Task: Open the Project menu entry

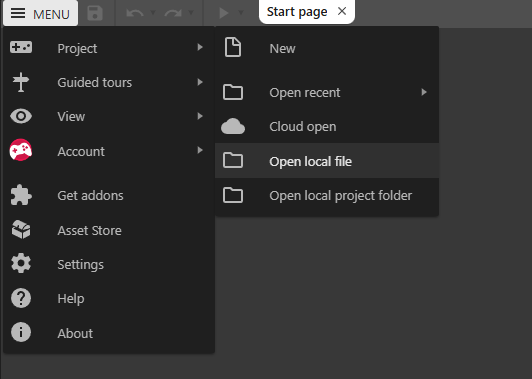Action: [x=109, y=48]
